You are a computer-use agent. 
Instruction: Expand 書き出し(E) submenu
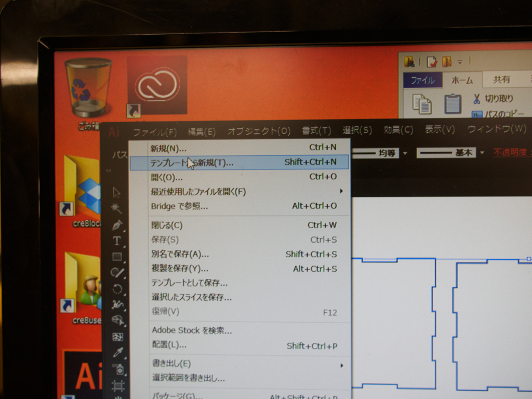coord(239,364)
